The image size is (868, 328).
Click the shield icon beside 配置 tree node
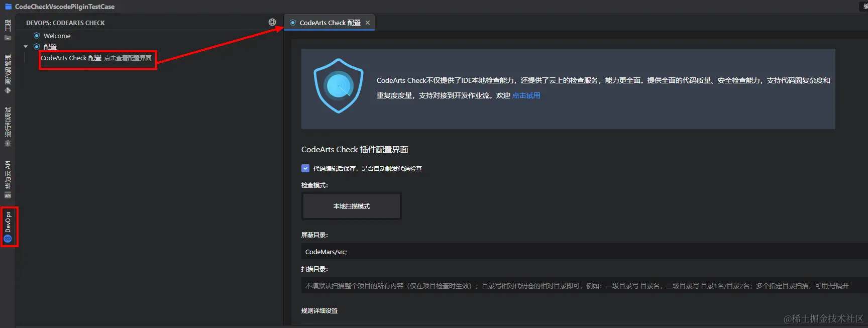pos(37,47)
